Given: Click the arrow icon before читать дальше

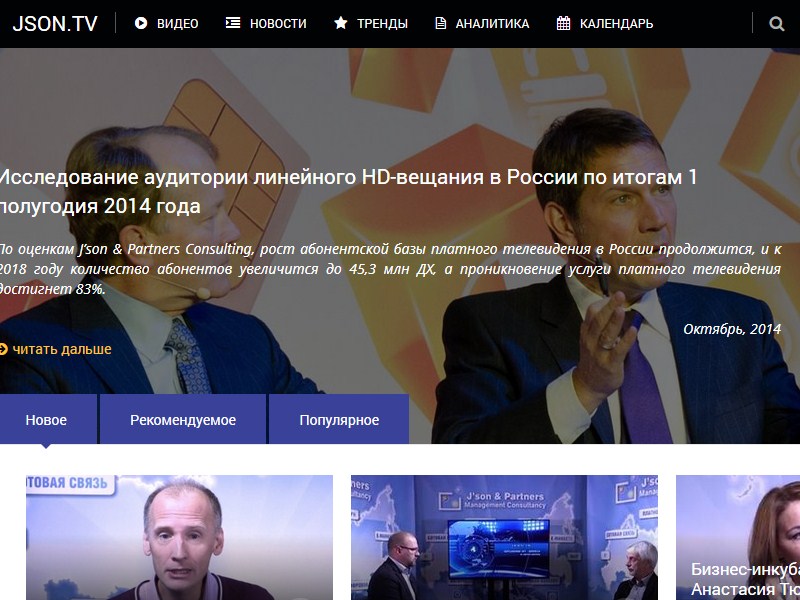Looking at the screenshot, I should click(x=3, y=349).
